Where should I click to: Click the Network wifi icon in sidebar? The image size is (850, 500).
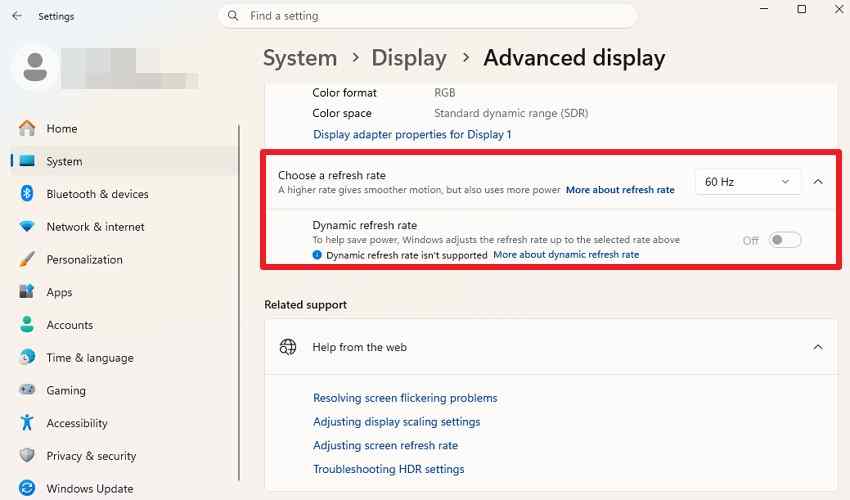click(27, 226)
